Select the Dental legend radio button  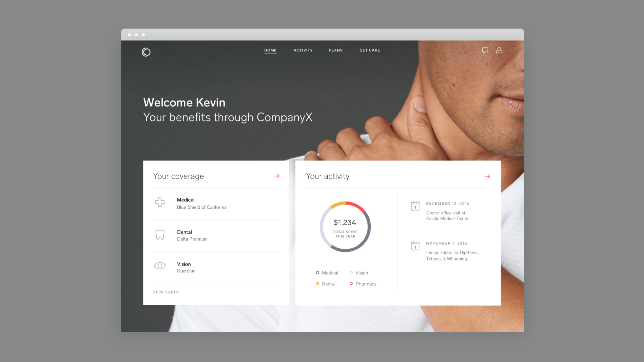click(x=317, y=283)
